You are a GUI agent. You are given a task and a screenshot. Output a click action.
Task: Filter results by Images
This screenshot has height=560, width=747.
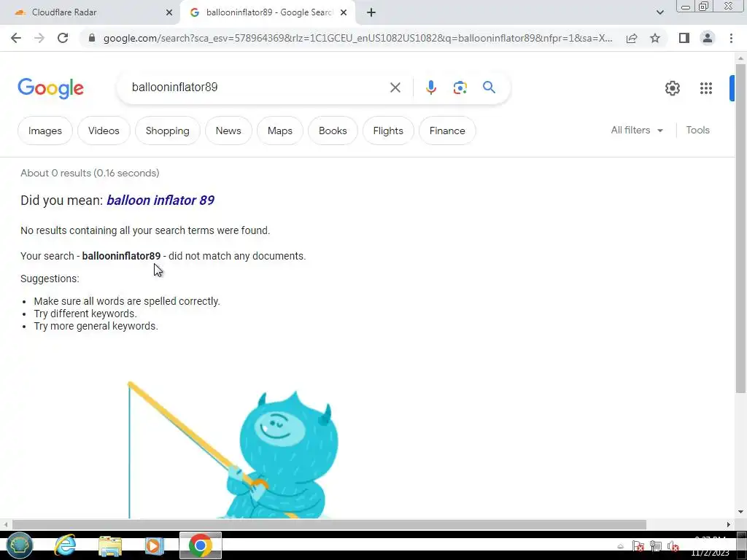pos(44,131)
